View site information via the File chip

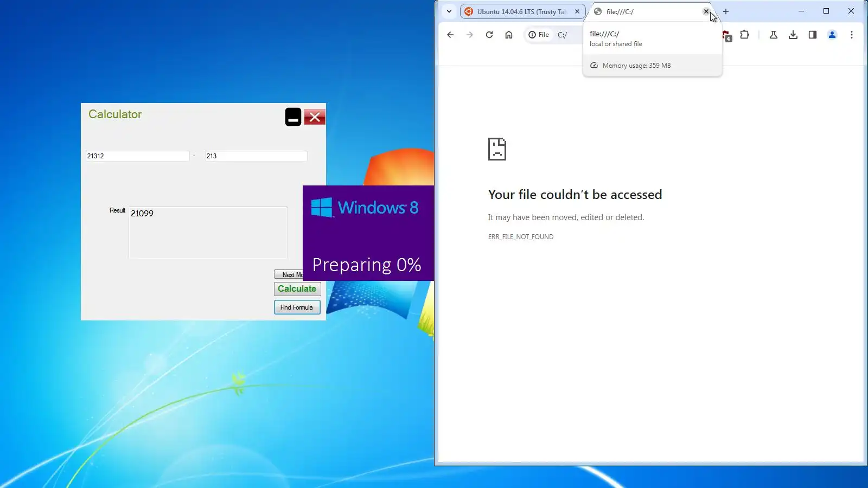pos(539,35)
